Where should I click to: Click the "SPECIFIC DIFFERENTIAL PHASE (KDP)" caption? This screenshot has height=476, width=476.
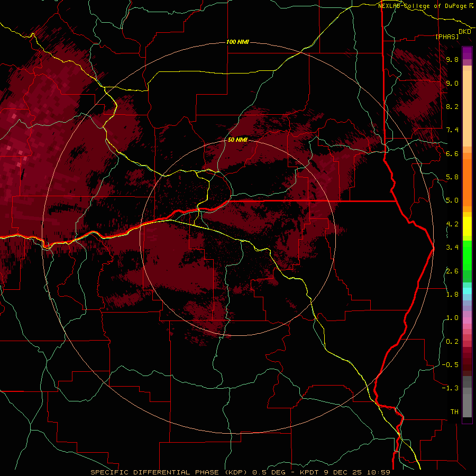point(168,472)
